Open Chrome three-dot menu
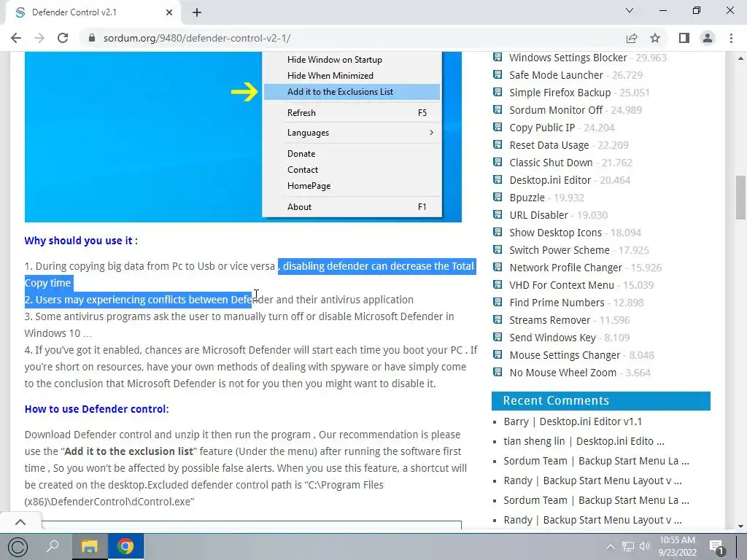 [731, 38]
